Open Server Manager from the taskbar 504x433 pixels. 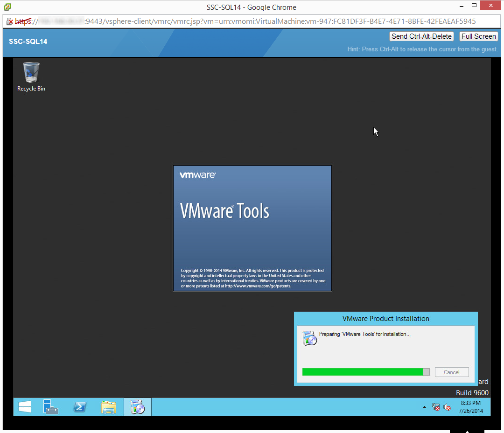click(x=50, y=407)
